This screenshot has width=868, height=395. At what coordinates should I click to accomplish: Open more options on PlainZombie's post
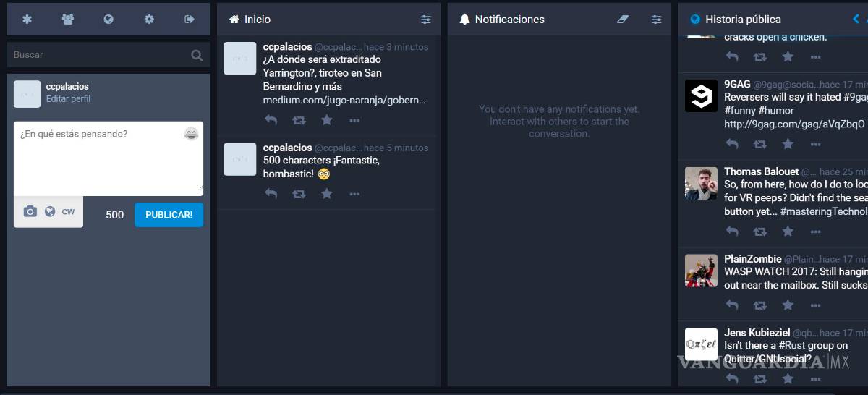pyautogui.click(x=816, y=306)
